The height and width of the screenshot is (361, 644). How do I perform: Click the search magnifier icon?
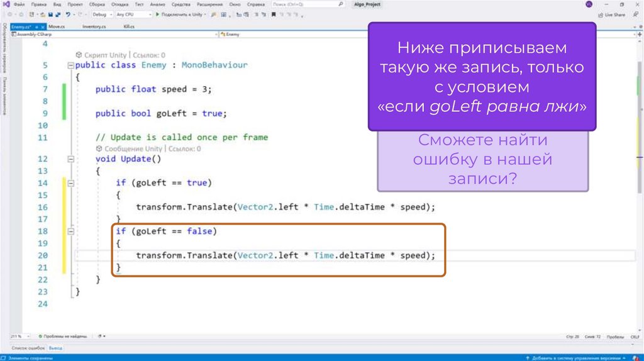341,4
